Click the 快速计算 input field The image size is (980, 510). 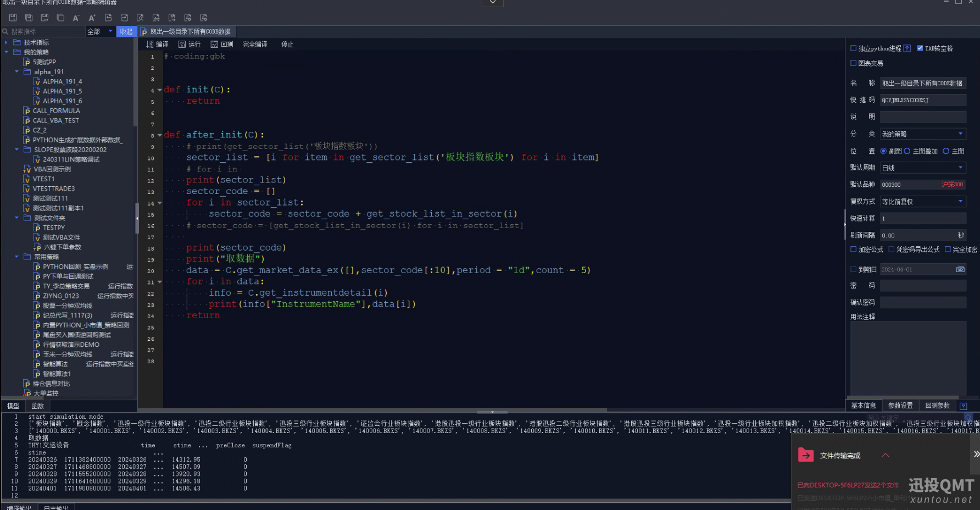[923, 219]
